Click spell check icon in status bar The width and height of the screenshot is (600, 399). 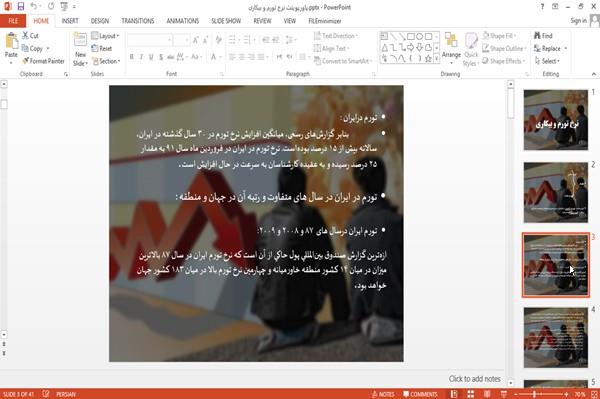pyautogui.click(x=46, y=394)
